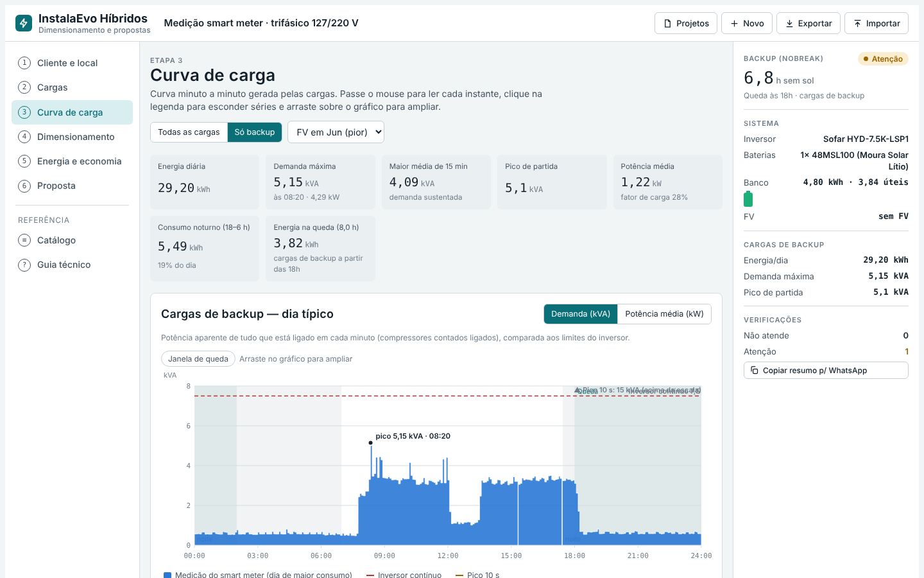Click the inverter name Sofar HYD-7.5K-LSP1
This screenshot has width=924, height=578.
[866, 139]
